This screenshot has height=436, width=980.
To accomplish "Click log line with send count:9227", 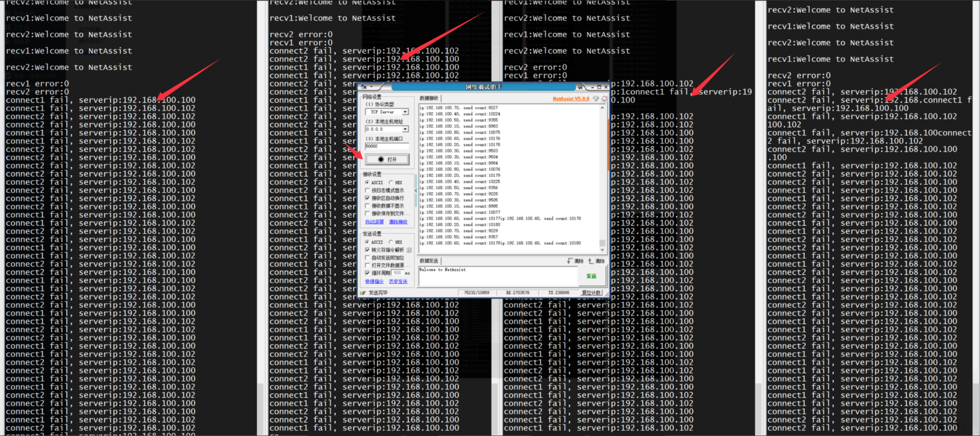I will (x=458, y=108).
